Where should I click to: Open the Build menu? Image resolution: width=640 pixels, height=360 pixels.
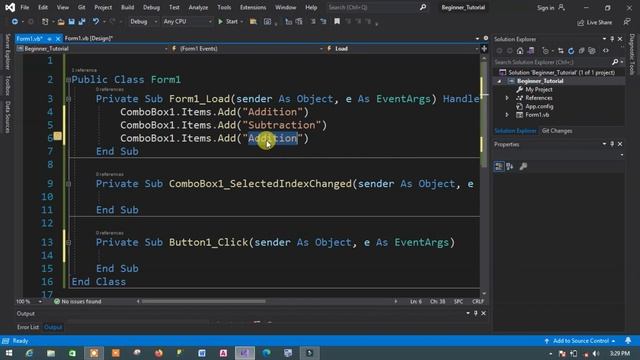[127, 7]
